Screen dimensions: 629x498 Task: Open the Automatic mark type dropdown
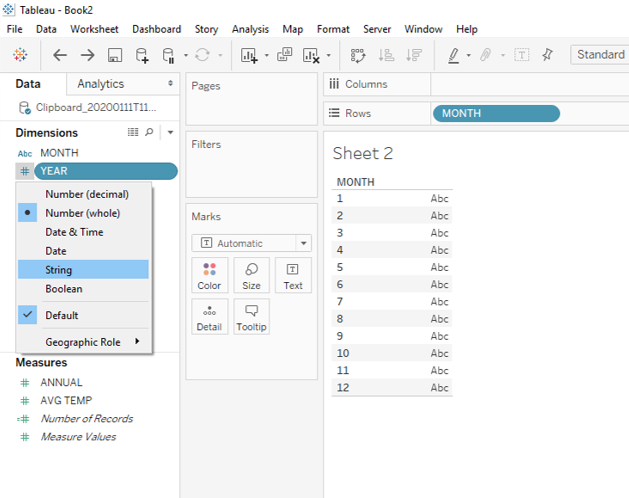click(251, 243)
